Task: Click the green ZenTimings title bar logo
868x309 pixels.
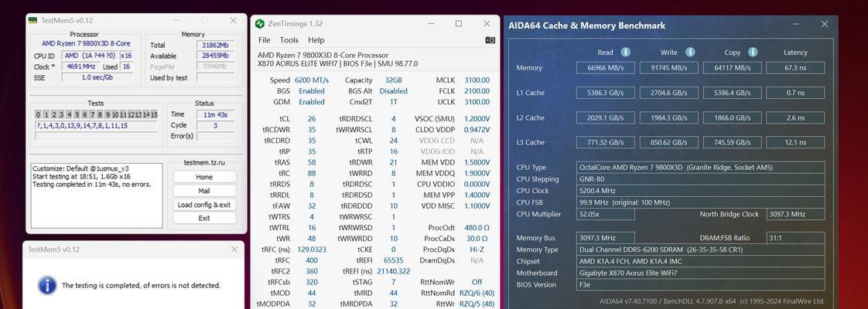Action: pos(260,24)
